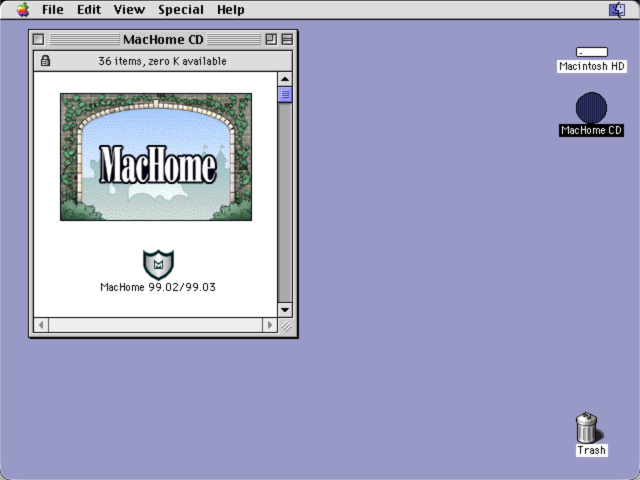Select the Trash can icon
The width and height of the screenshot is (640, 480).
click(x=587, y=428)
